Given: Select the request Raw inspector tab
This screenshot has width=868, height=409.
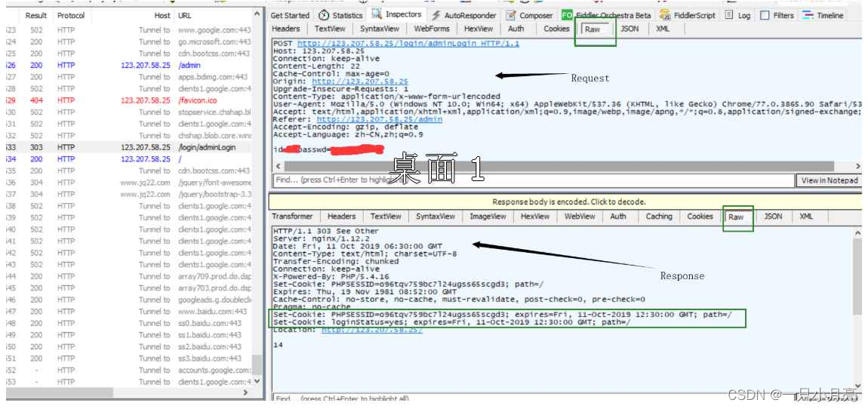Looking at the screenshot, I should (593, 29).
